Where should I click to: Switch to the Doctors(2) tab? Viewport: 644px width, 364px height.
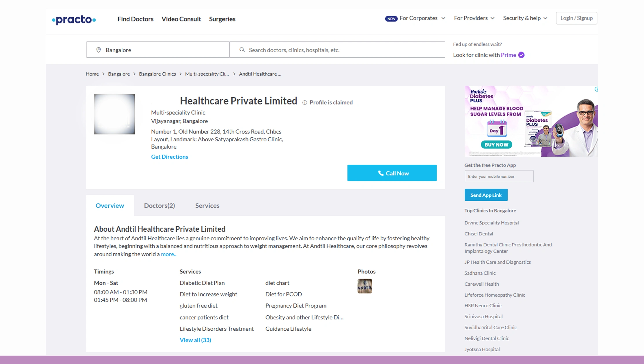point(159,205)
